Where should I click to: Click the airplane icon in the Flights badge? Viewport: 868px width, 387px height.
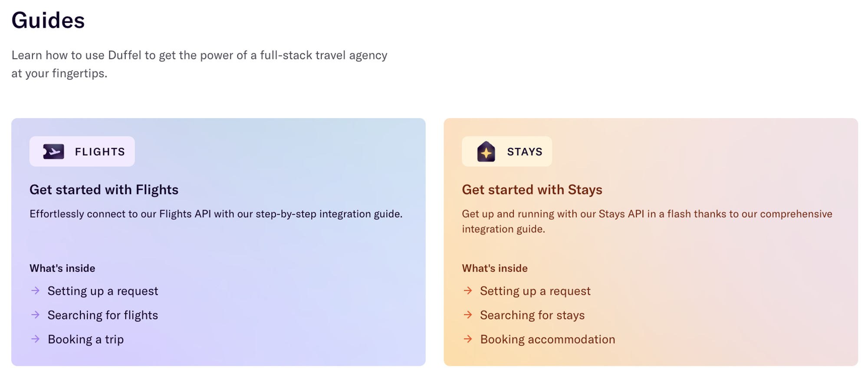point(53,151)
